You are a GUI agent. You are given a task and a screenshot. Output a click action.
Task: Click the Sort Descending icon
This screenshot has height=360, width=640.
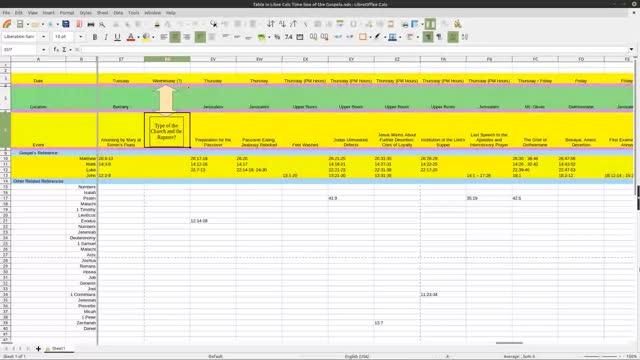pyautogui.click(x=293, y=24)
